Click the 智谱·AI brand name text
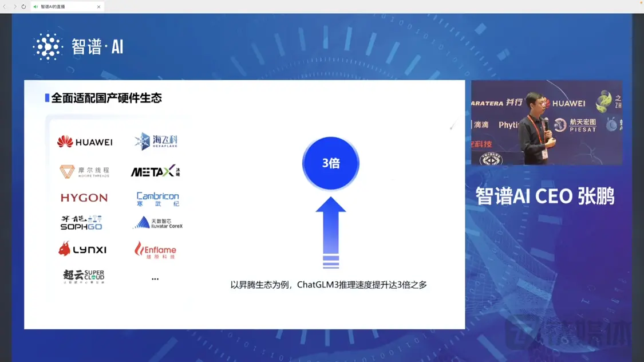 pos(97,47)
